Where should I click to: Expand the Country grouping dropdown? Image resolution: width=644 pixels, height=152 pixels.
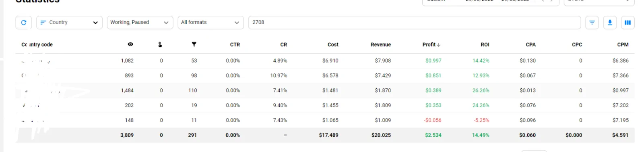click(70, 23)
